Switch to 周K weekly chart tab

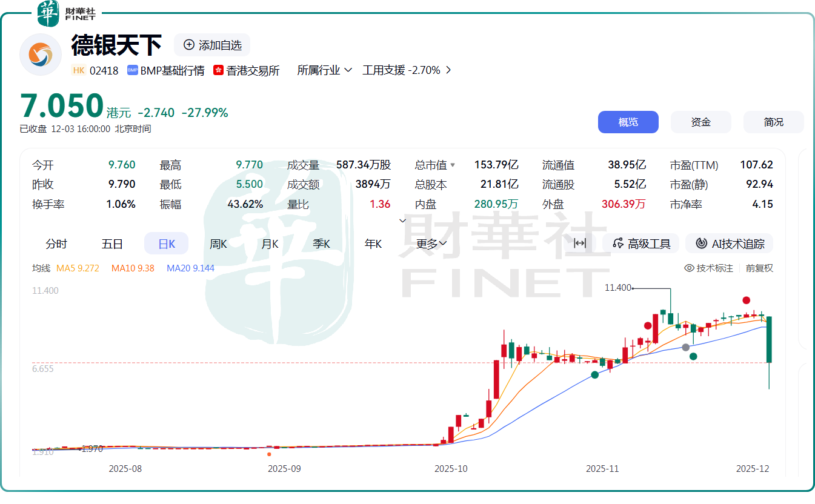pyautogui.click(x=218, y=244)
